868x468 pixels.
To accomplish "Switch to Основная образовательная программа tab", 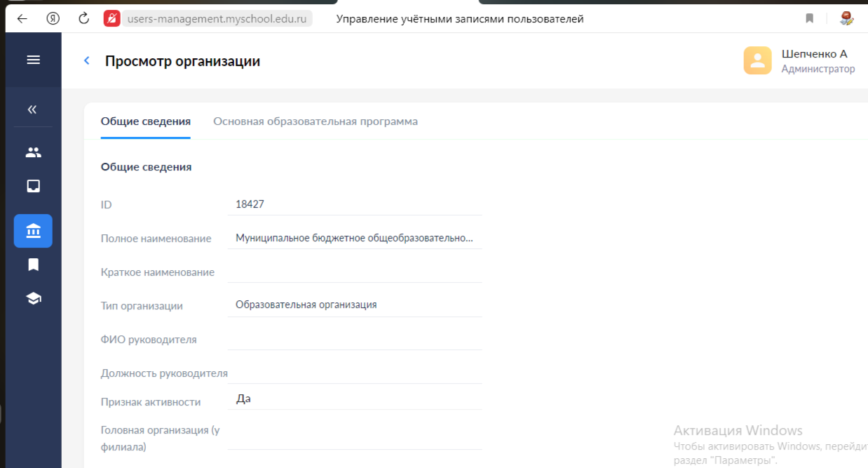I will point(316,121).
